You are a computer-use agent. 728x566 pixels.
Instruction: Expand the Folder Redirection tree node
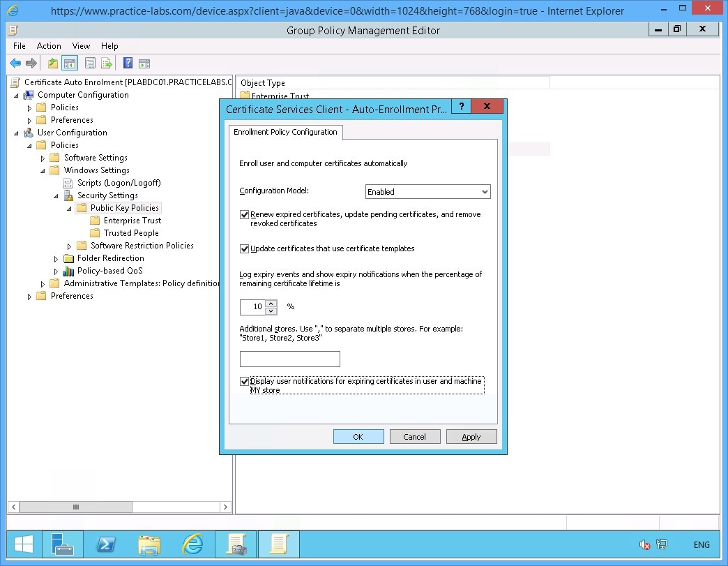(x=56, y=258)
